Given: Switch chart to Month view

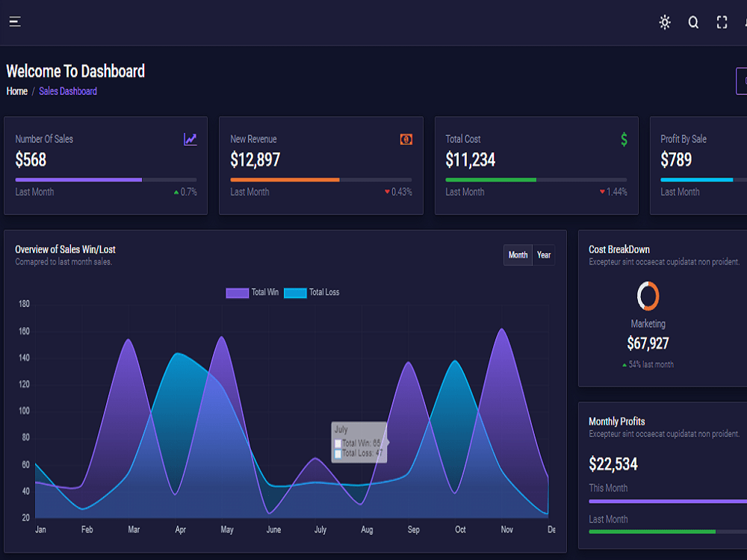Looking at the screenshot, I should (x=518, y=255).
